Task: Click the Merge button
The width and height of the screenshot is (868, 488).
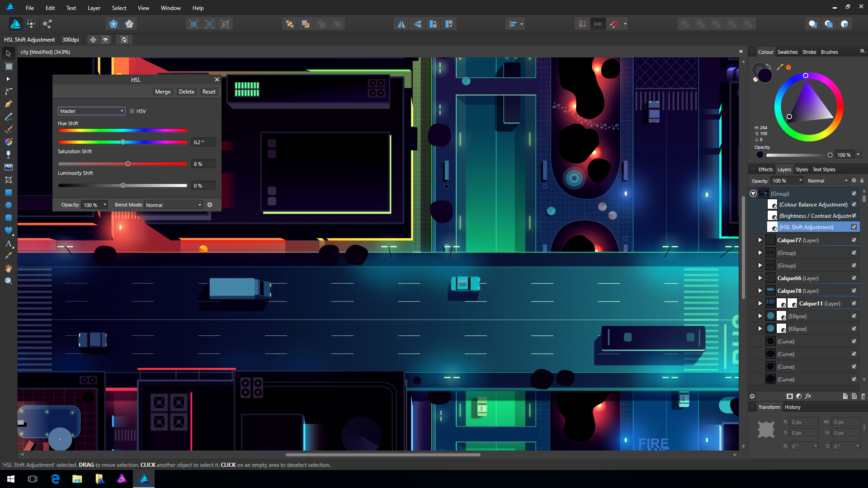Action: [x=163, y=92]
